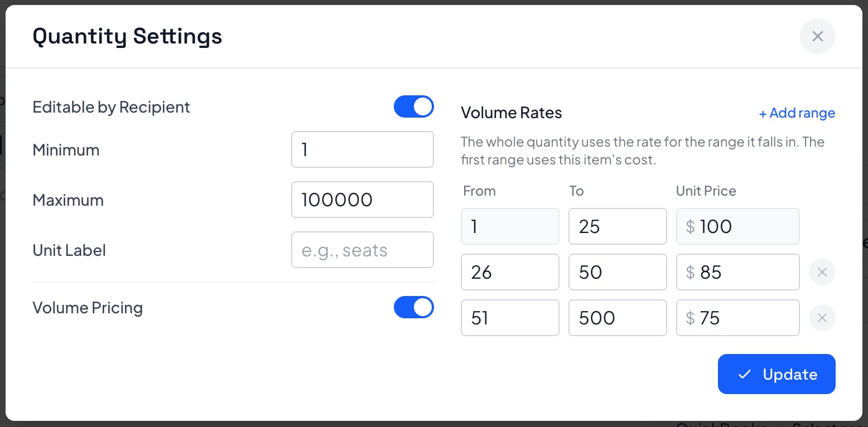
Task: Close the Quantity Settings dialog
Action: coord(817,36)
